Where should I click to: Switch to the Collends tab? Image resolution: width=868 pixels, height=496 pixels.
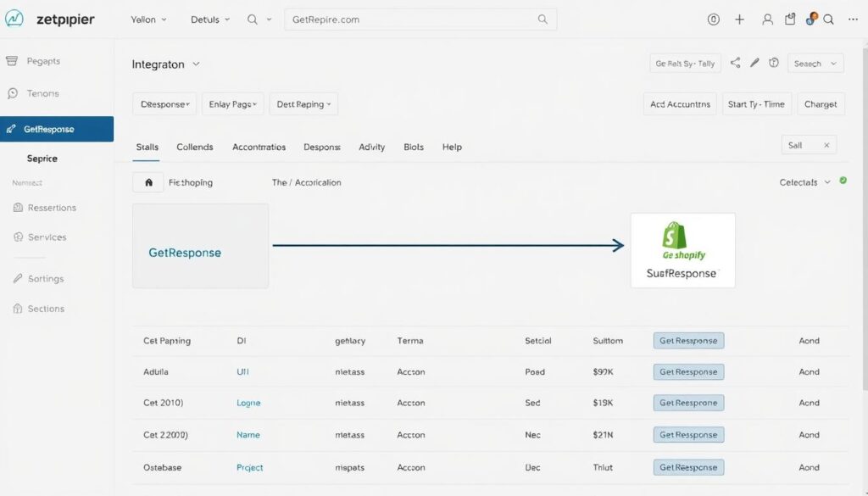coord(194,147)
